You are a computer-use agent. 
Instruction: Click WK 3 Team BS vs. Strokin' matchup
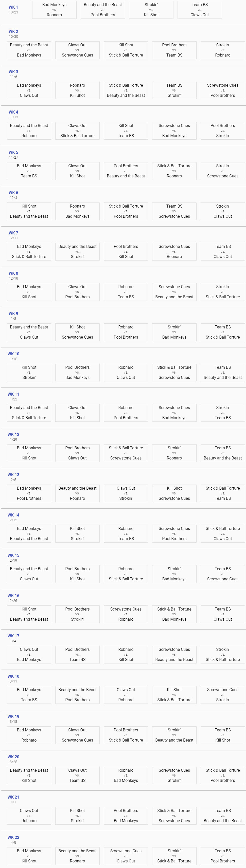pyautogui.click(x=174, y=90)
